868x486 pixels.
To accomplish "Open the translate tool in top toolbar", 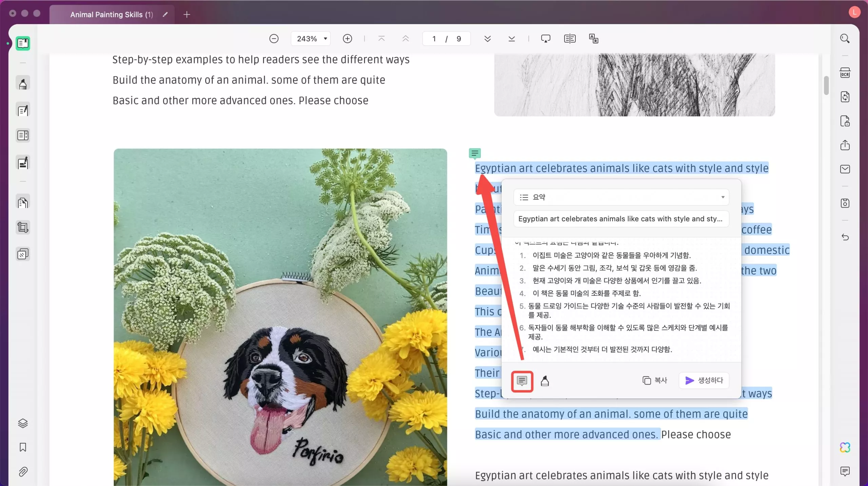I will [594, 39].
